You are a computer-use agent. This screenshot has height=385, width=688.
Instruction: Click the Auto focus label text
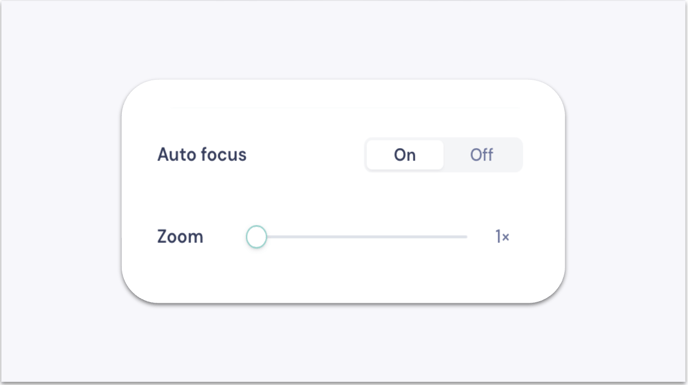(202, 155)
